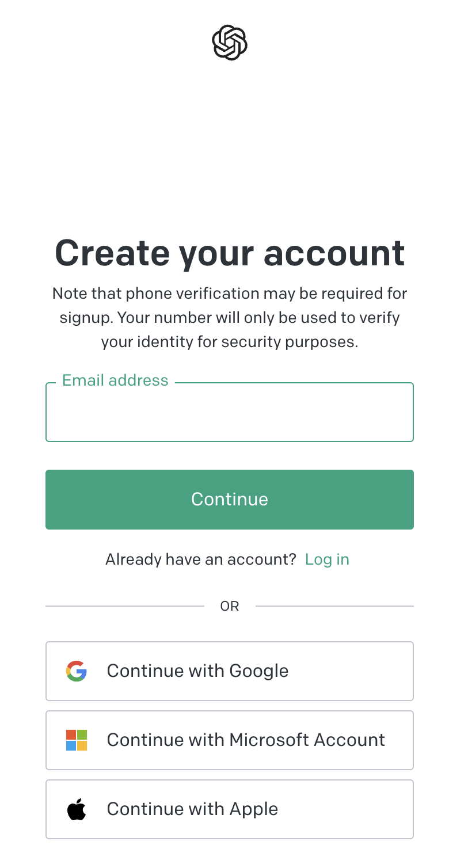Click the Google 'G' logo icon
The width and height of the screenshot is (449, 868).
77,671
